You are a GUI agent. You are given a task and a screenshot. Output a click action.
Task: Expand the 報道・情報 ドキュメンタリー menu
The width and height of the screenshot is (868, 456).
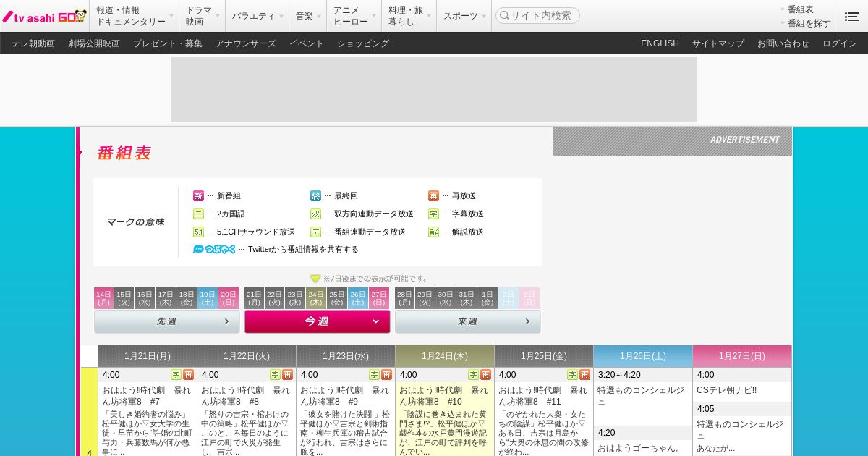click(135, 16)
